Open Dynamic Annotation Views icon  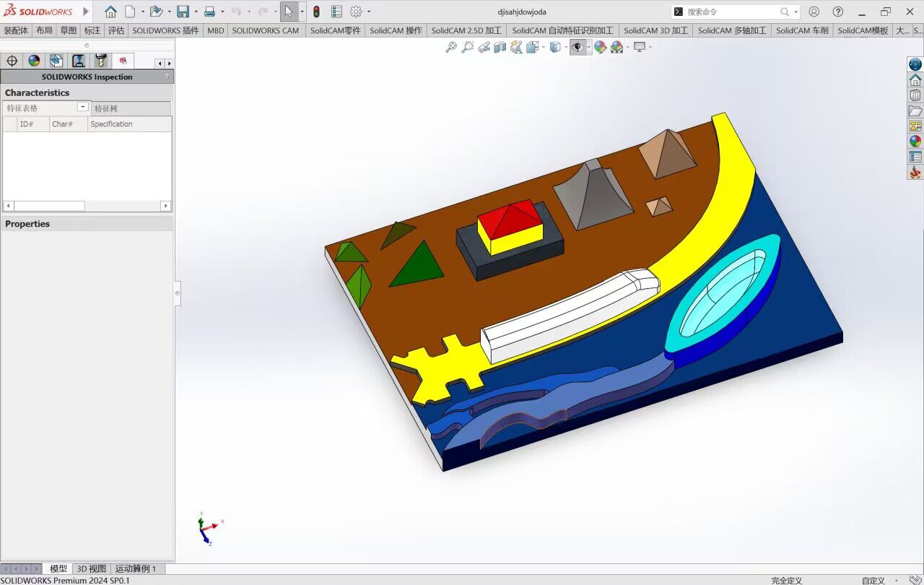[x=515, y=47]
